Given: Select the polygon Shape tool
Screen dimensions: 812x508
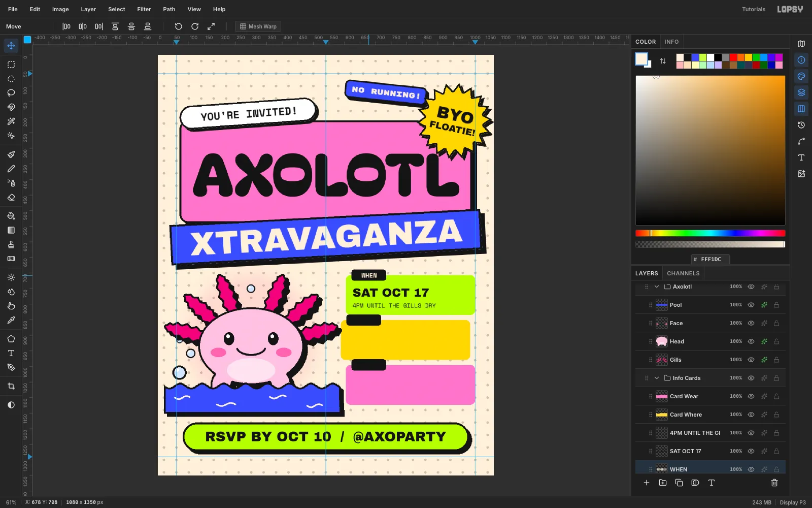Looking at the screenshot, I should click(11, 339).
